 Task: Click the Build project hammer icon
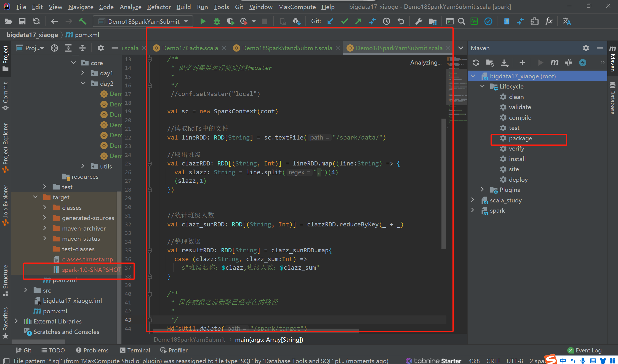pyautogui.click(x=82, y=21)
